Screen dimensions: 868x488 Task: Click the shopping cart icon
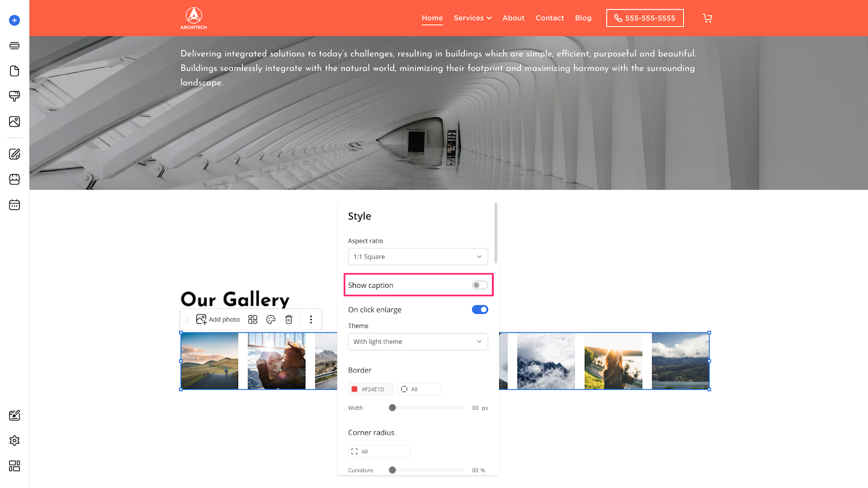707,18
